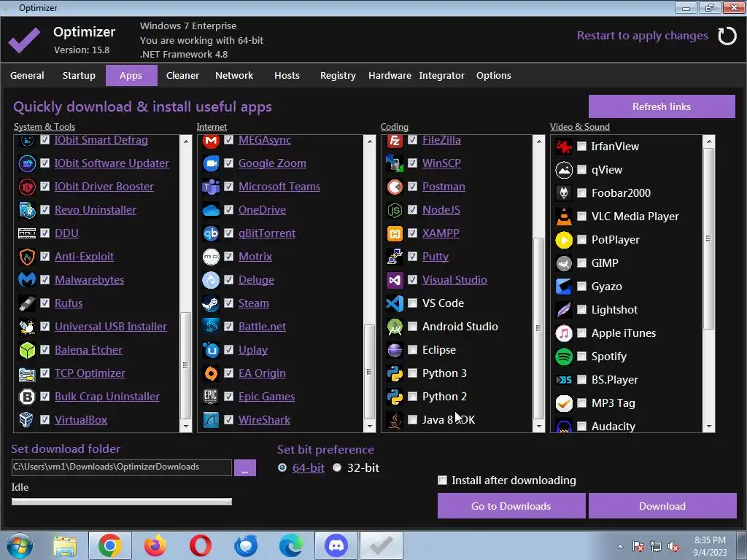Image resolution: width=747 pixels, height=560 pixels.
Task: Click the Refresh links button
Action: pos(662,106)
